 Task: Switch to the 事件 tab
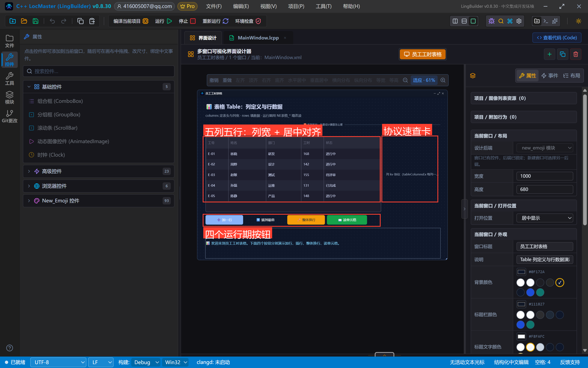[x=549, y=76]
